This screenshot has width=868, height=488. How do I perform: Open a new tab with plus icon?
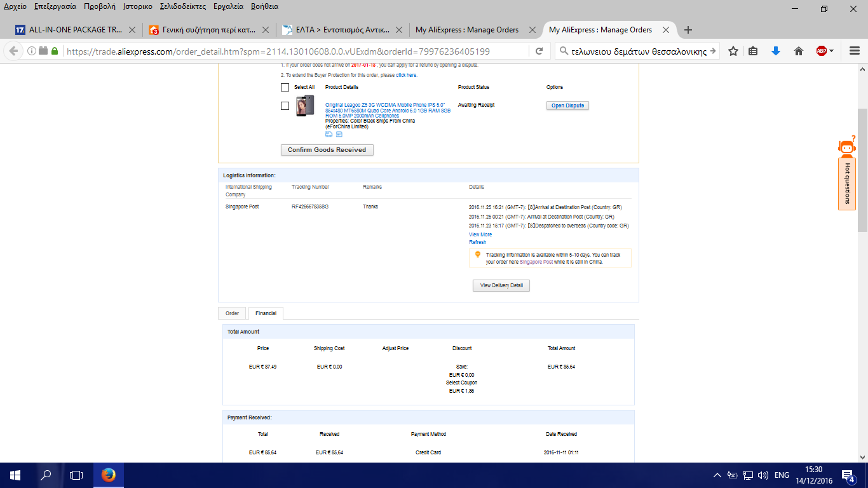click(688, 30)
